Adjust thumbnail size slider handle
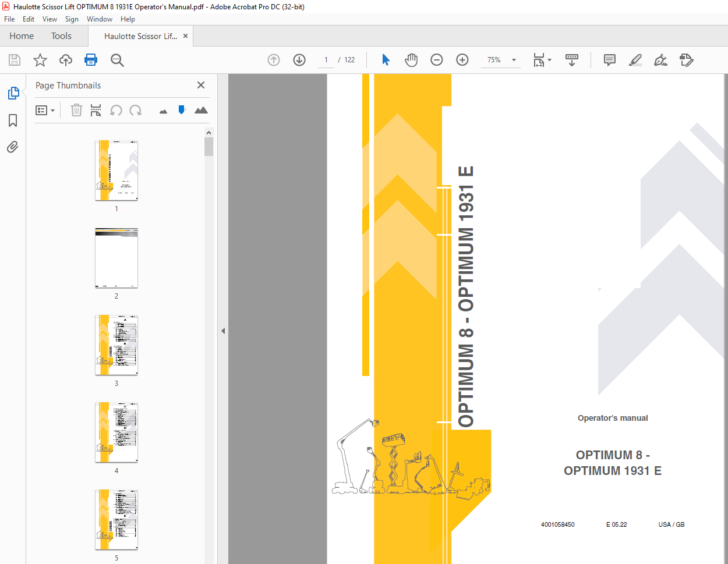The height and width of the screenshot is (564, 728). 182,109
